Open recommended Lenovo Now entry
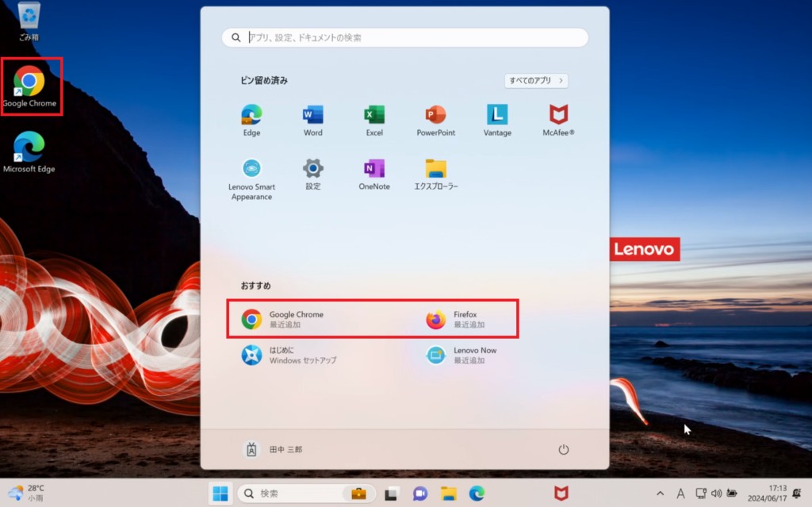 pos(468,355)
